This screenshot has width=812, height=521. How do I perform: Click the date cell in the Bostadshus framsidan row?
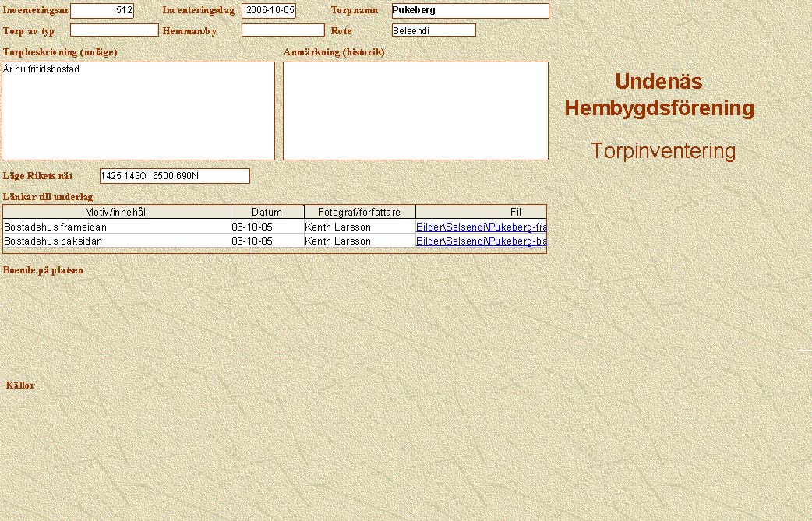coord(267,227)
